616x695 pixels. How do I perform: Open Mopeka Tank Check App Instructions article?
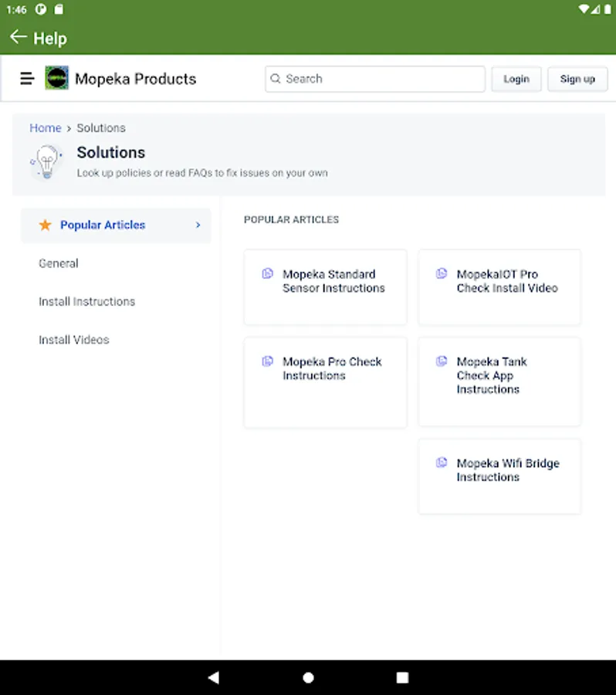(492, 375)
